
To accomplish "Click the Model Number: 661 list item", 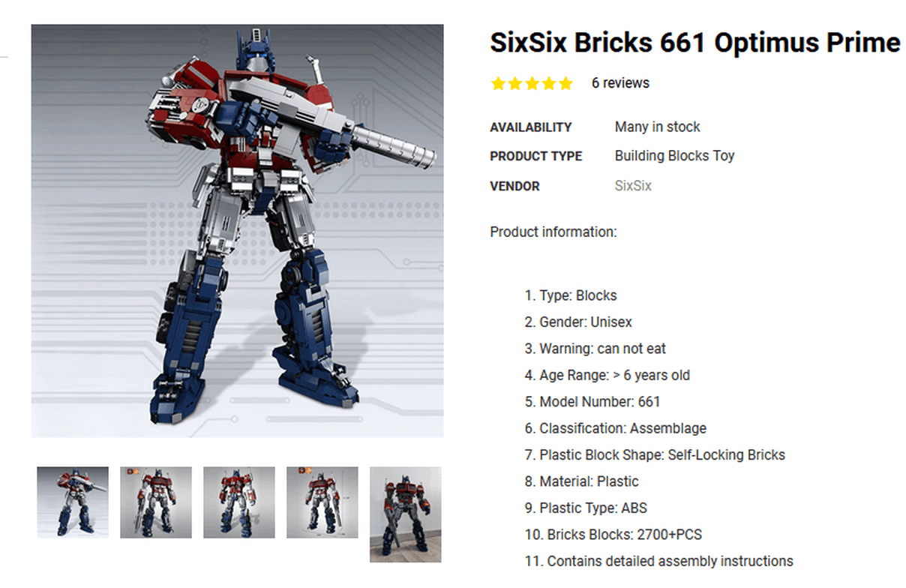I will (x=592, y=401).
